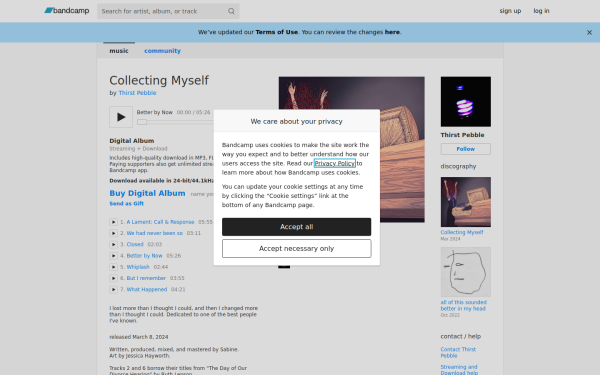
Task: Open the Thirst Pebble profile image
Action: (x=466, y=102)
